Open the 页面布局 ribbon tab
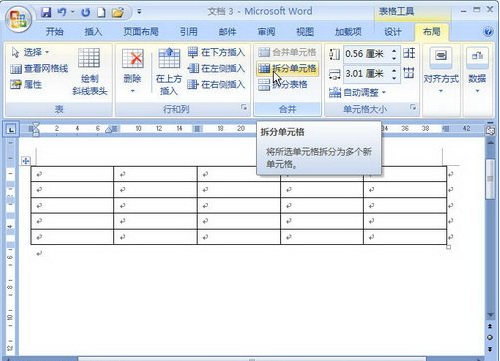 pos(141,32)
